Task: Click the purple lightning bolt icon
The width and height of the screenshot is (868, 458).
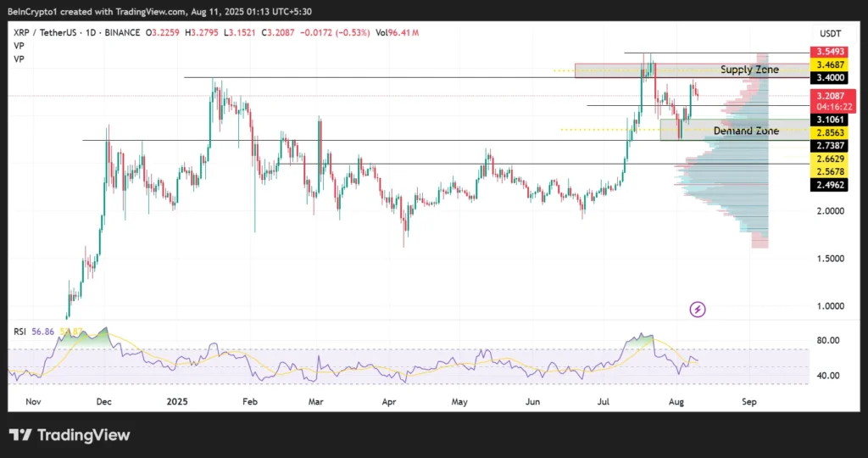Action: 697,310
